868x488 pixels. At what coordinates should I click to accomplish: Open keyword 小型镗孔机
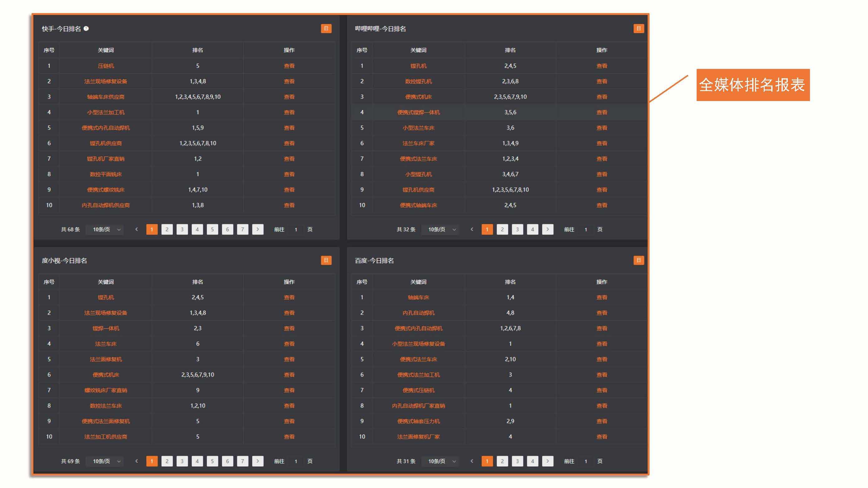tap(419, 174)
